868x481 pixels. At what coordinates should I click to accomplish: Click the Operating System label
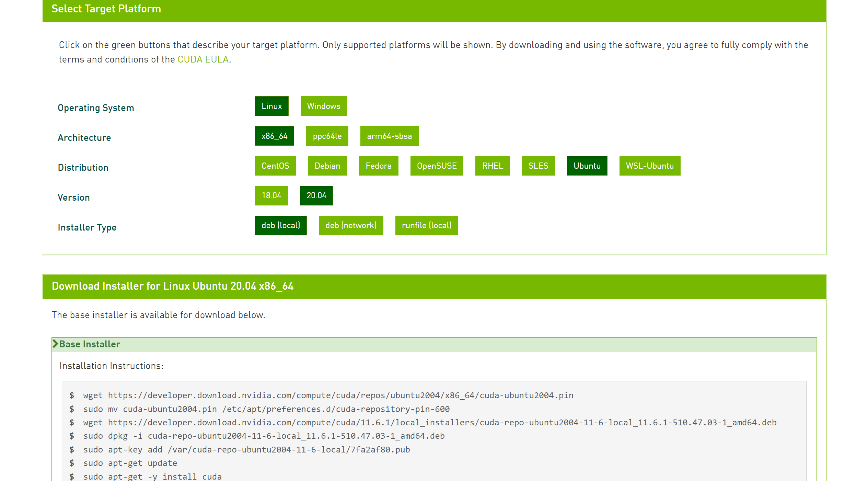[x=96, y=108]
